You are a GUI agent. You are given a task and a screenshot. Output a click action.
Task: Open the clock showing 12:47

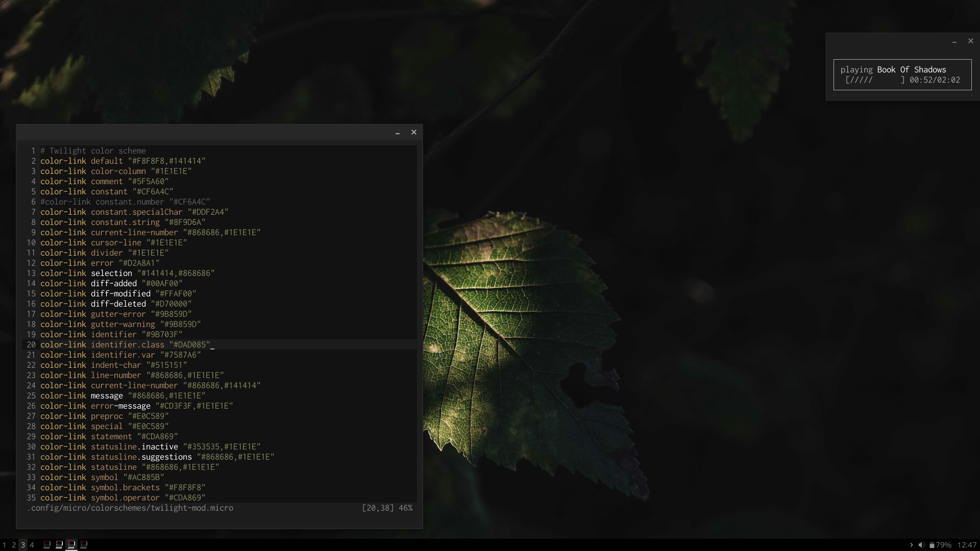click(967, 545)
